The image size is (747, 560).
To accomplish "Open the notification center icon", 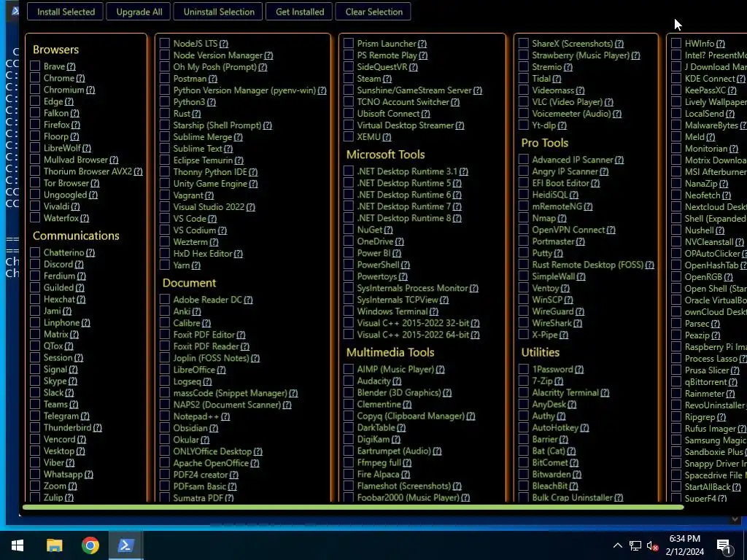I will coord(724,545).
